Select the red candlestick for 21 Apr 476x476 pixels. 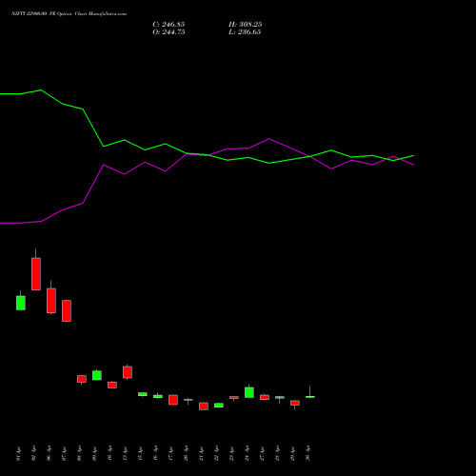[204, 407]
